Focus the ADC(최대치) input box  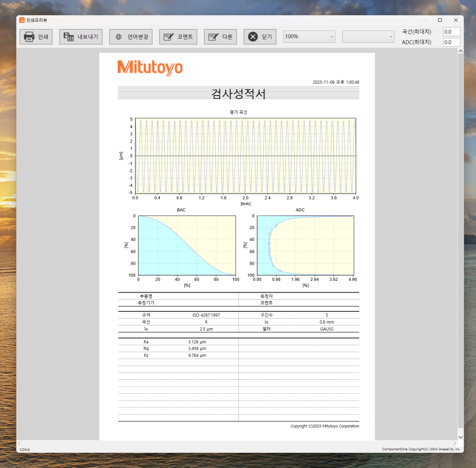(451, 42)
